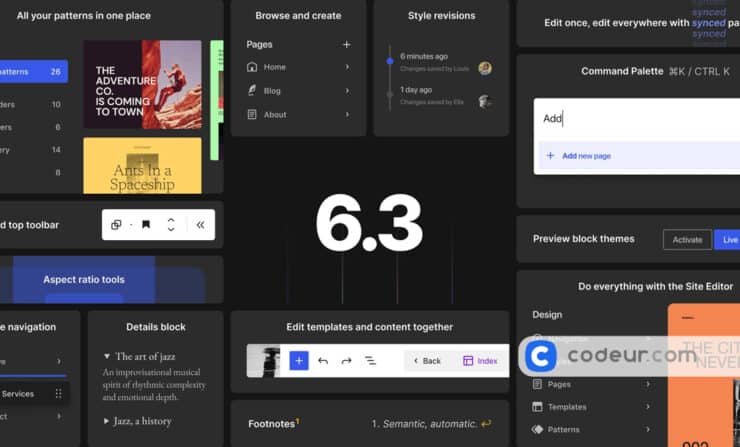Click the Command Palette search input field

(636, 118)
